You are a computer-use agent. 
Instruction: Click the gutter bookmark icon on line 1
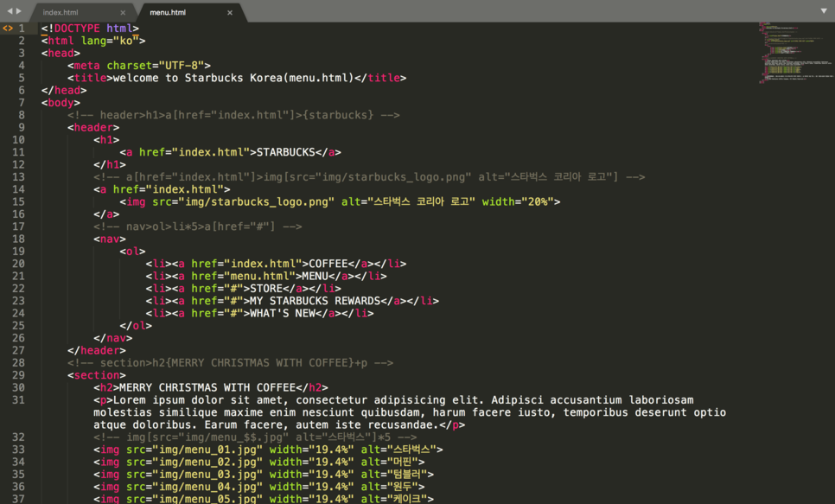[x=8, y=29]
